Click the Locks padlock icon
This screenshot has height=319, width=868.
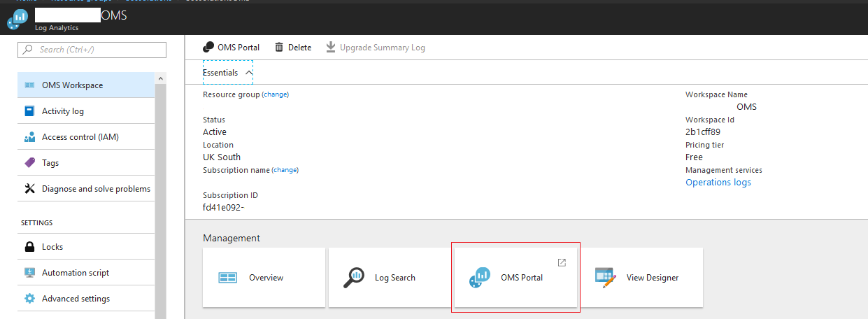tap(29, 247)
